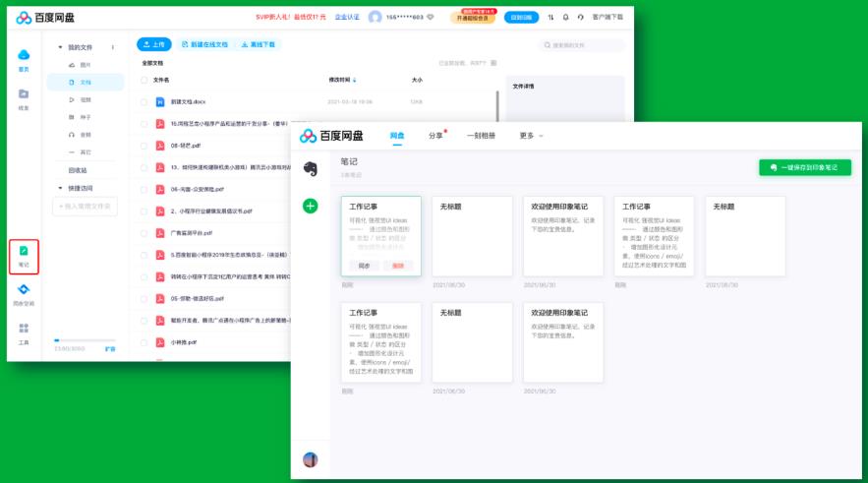Click the avatar at notes window bottom

[310, 459]
